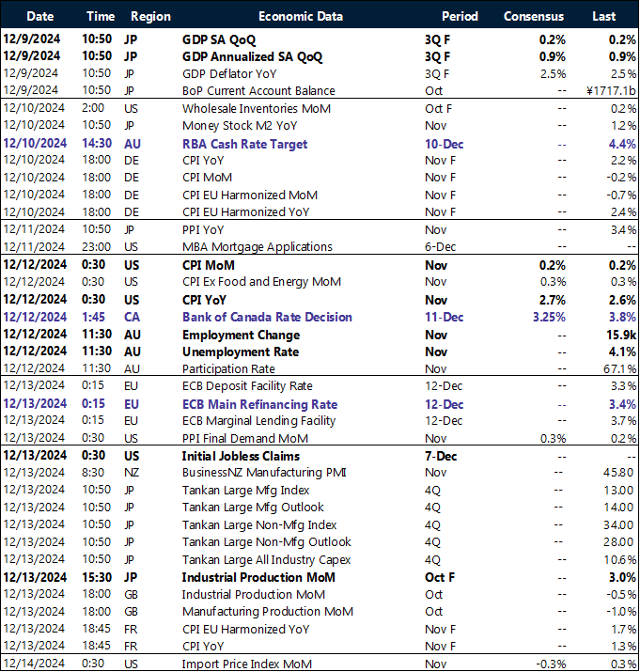This screenshot has height=672, width=640.
Task: Click the 10-Dec period cell
Action: (x=445, y=144)
